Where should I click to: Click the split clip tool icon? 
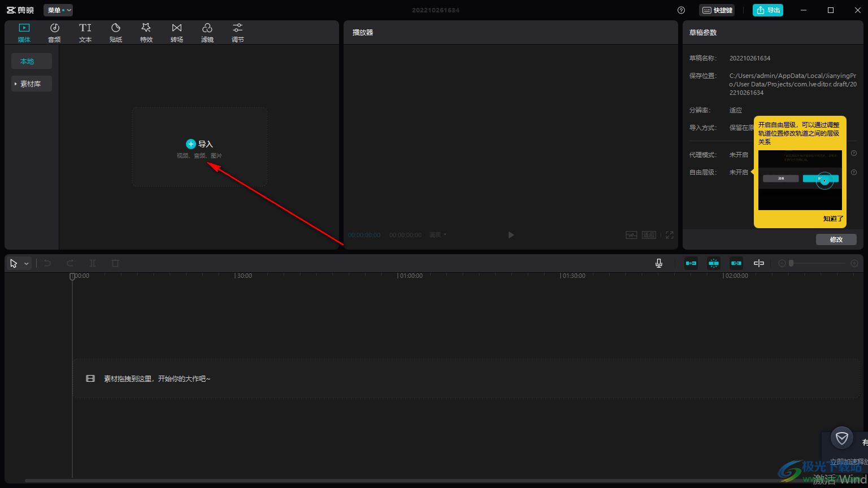pos(93,263)
